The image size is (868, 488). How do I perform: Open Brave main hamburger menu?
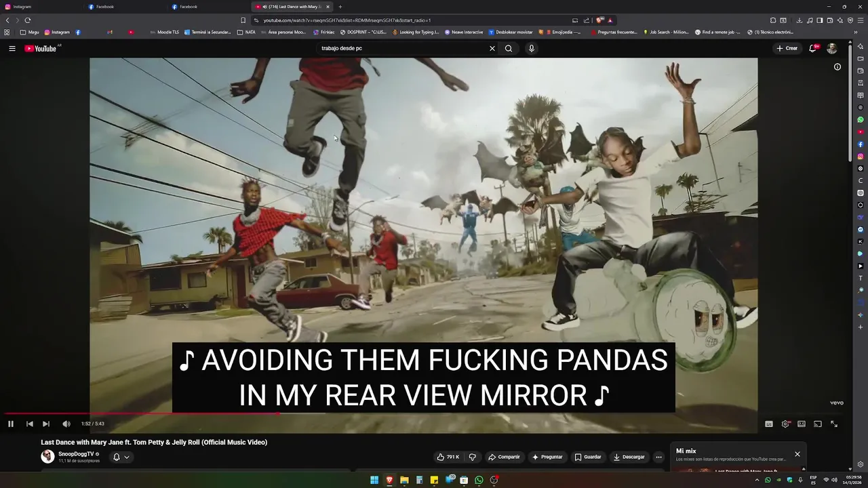coord(861,20)
